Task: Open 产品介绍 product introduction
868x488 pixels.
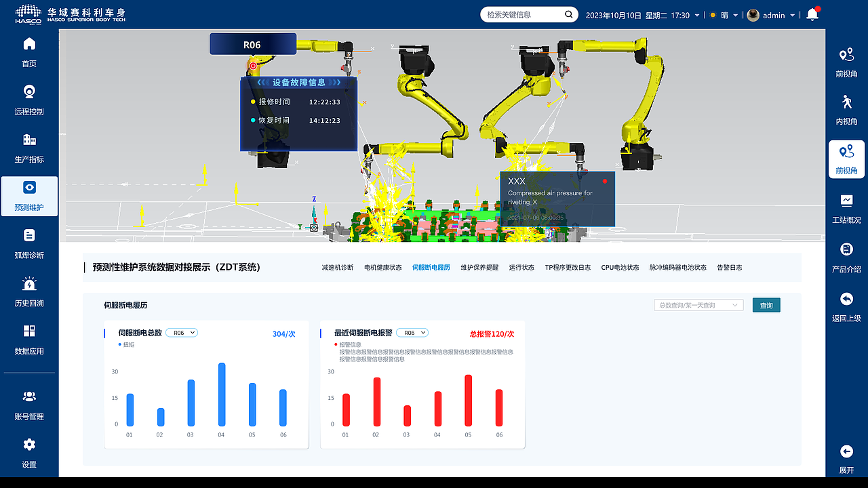Action: (x=846, y=258)
